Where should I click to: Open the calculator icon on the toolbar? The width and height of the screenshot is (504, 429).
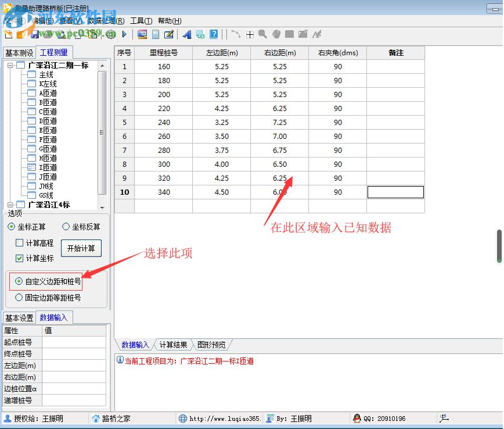pyautogui.click(x=154, y=34)
